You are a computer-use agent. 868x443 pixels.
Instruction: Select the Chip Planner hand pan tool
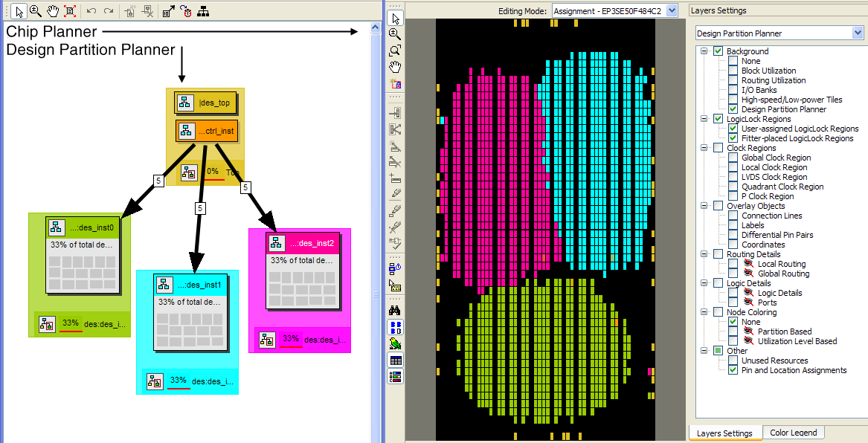pyautogui.click(x=395, y=68)
